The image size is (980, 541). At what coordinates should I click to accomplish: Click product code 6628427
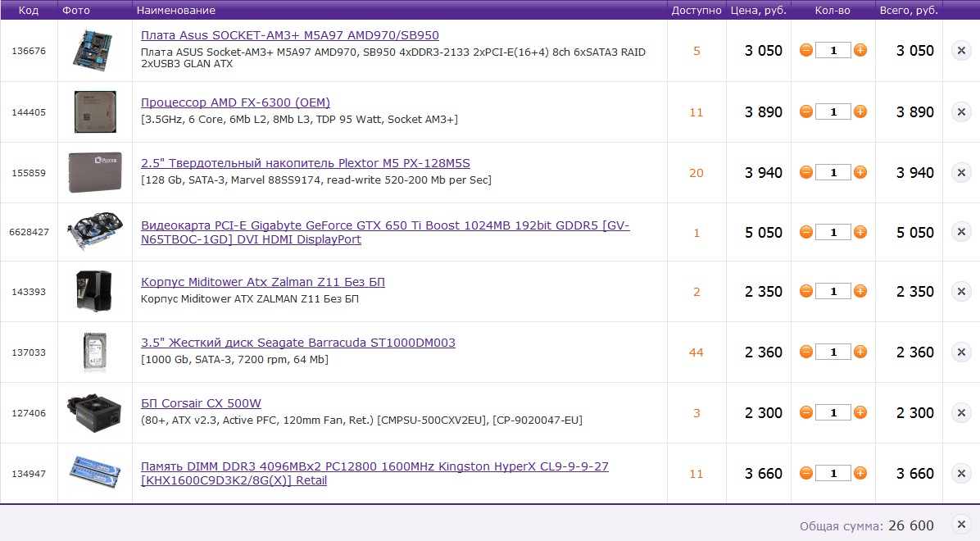(x=29, y=232)
